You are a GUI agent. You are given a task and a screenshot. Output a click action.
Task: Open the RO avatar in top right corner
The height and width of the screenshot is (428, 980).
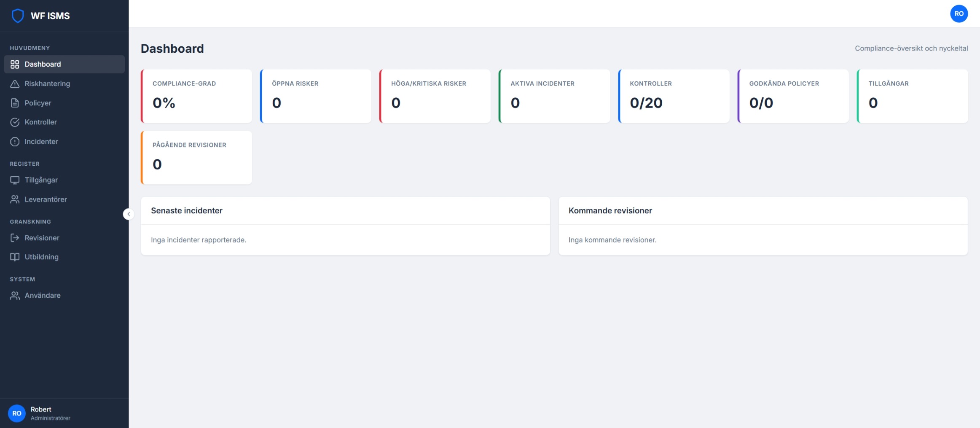pyautogui.click(x=959, y=13)
